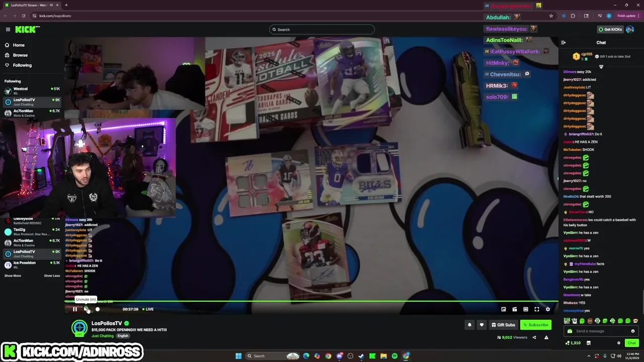The width and height of the screenshot is (644, 362).
Task: Toggle theater mode in player
Action: 526,309
